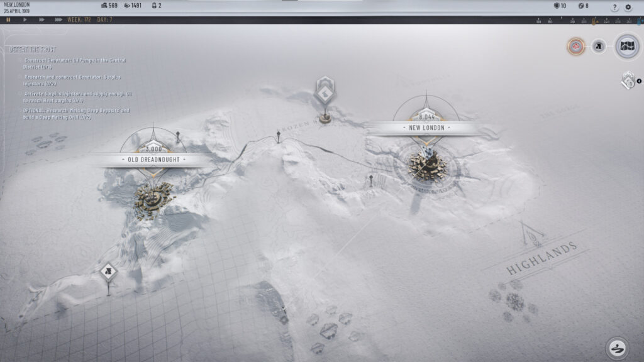Select the Activate Surplus Injectors objective
Viewport: 644px width, 362px height.
coord(77,97)
